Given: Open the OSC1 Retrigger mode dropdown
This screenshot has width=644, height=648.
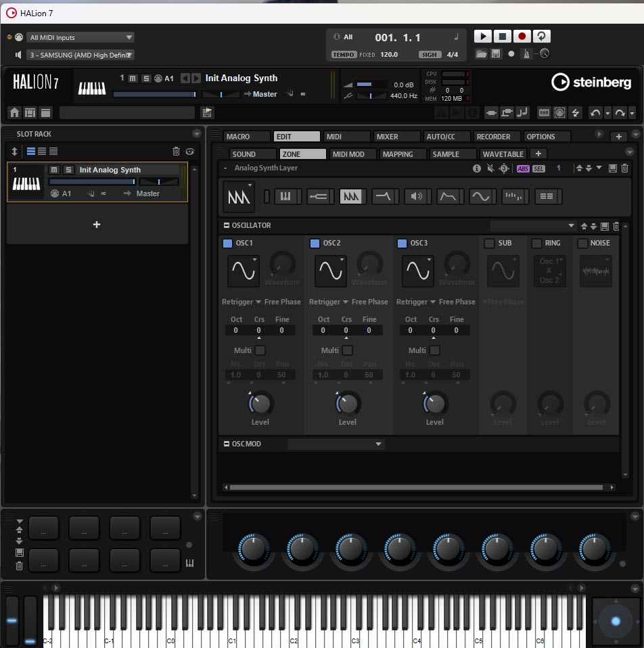Looking at the screenshot, I should pos(241,302).
